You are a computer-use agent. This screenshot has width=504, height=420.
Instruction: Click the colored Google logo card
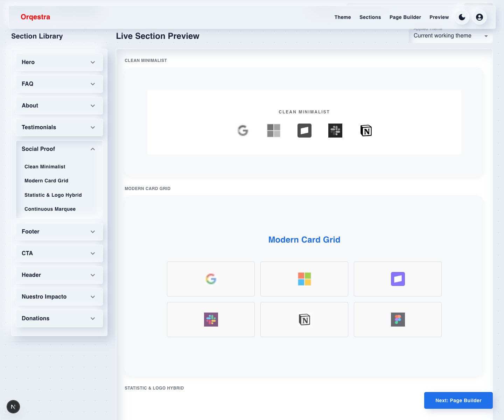(211, 279)
